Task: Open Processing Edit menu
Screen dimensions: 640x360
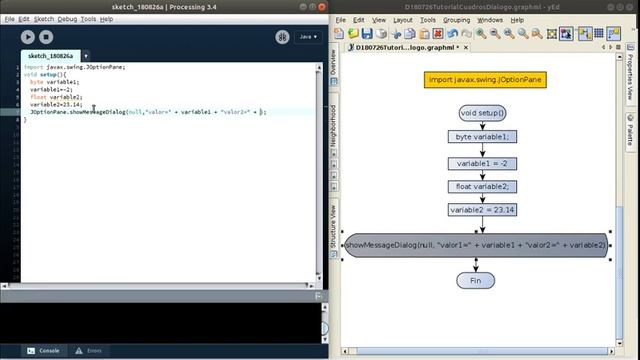Action: click(24, 19)
